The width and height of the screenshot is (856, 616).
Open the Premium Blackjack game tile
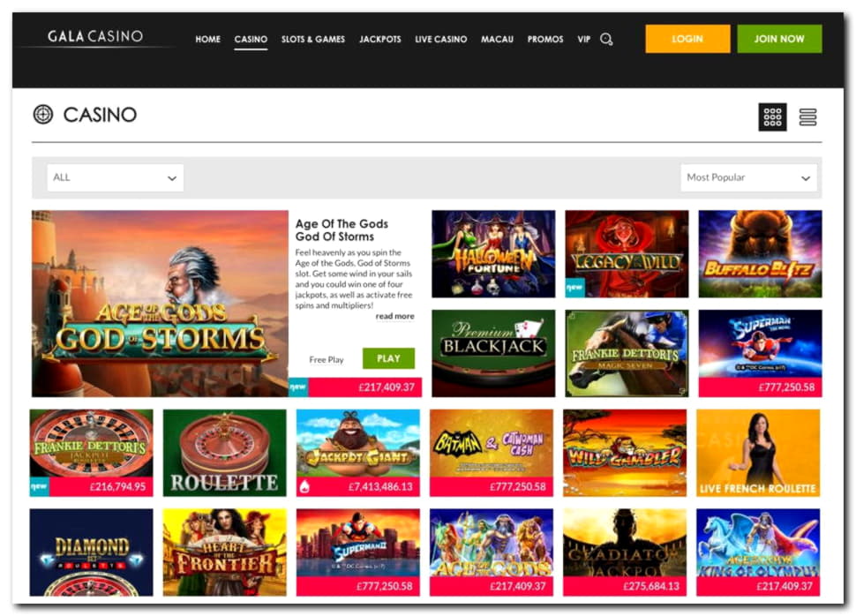(x=493, y=353)
